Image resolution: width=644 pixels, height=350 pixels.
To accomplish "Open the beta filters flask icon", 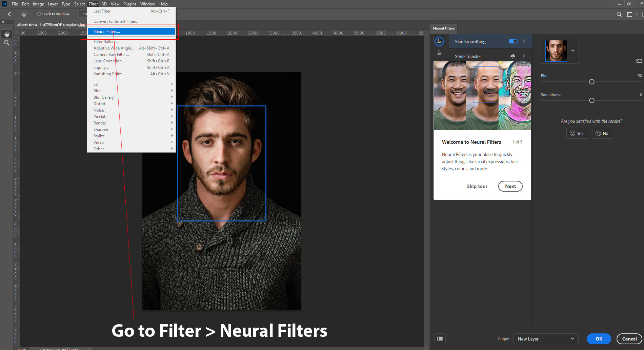I will click(x=439, y=53).
